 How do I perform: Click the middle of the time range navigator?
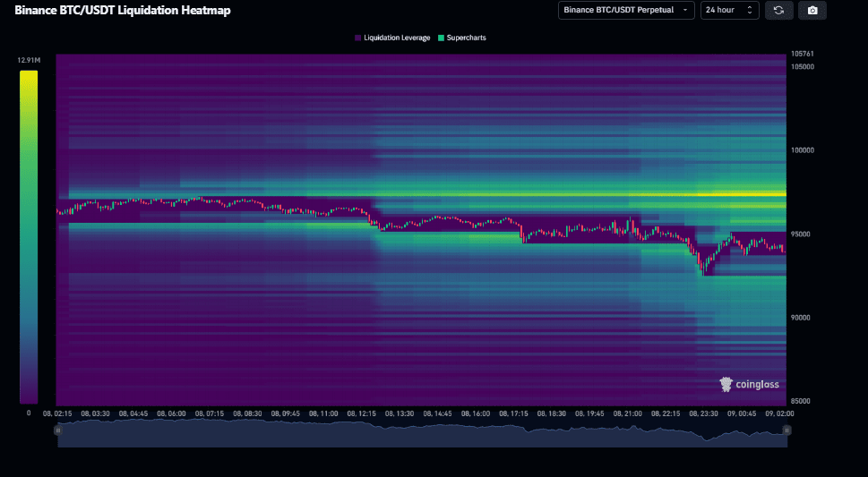click(x=422, y=433)
